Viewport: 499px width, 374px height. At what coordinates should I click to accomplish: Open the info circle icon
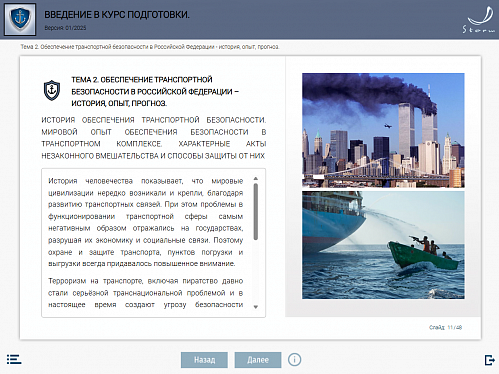tap(294, 360)
